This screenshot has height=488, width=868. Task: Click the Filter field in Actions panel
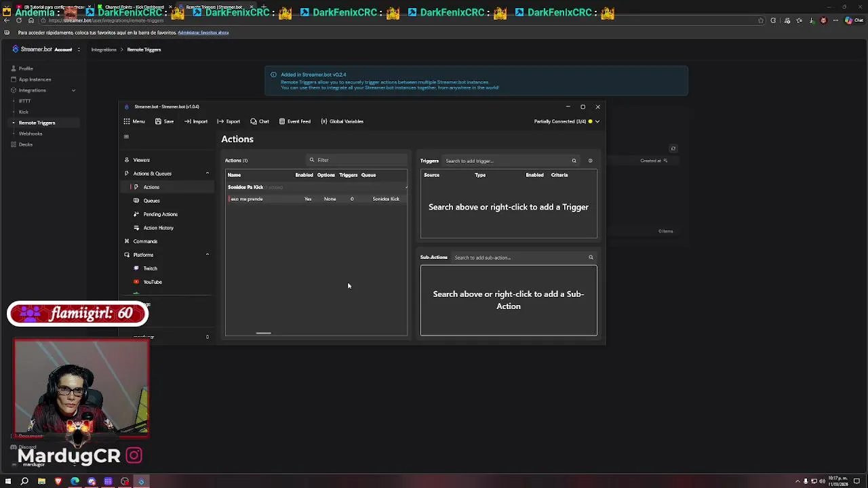(x=357, y=160)
